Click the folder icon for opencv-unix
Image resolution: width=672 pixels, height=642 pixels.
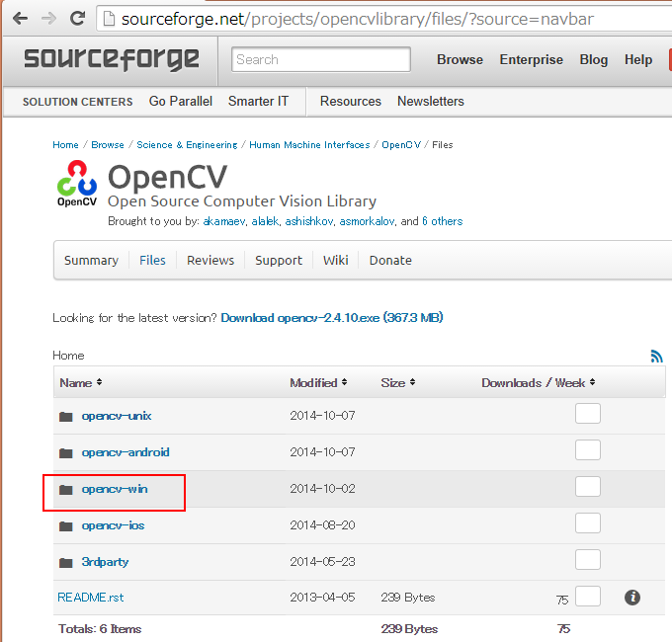click(x=65, y=416)
